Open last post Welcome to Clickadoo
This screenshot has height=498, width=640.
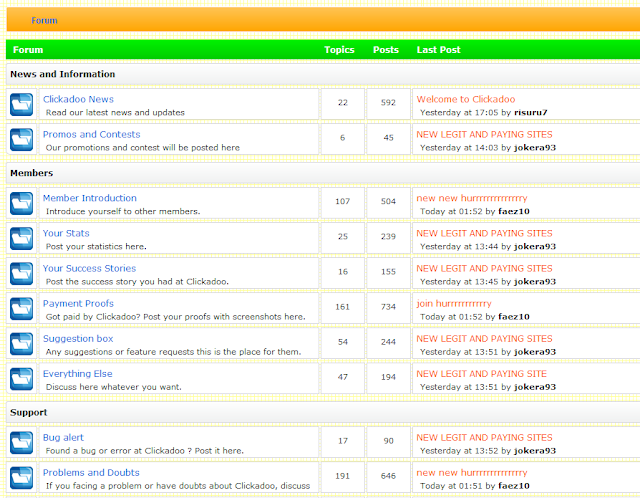click(466, 99)
